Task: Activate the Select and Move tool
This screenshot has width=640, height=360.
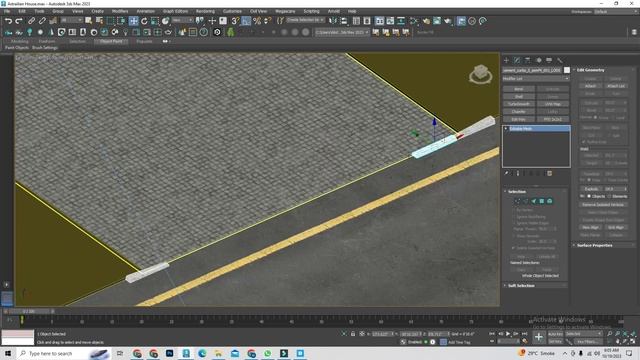Action: [133, 21]
